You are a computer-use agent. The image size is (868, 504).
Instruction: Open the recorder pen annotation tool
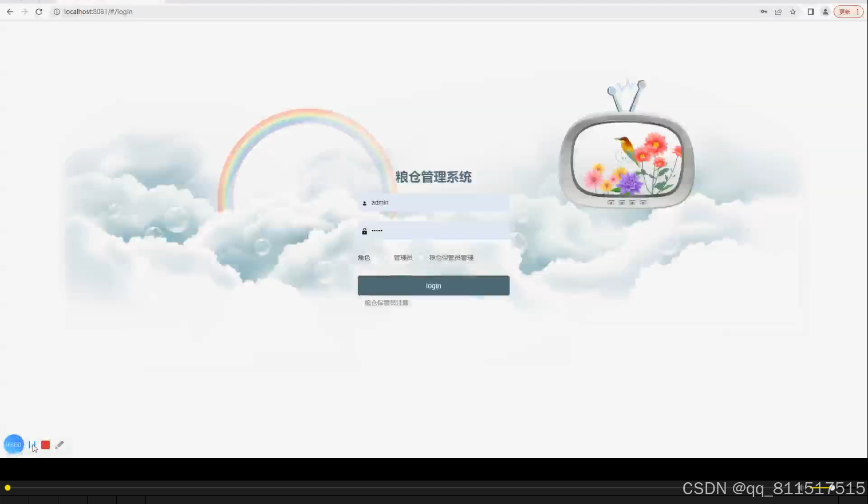[60, 445]
